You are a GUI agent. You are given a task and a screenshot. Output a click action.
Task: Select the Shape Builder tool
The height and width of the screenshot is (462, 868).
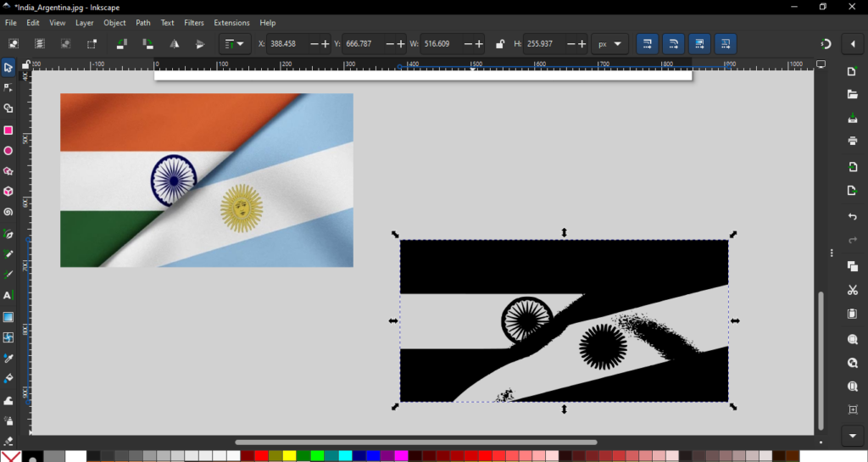click(8, 109)
